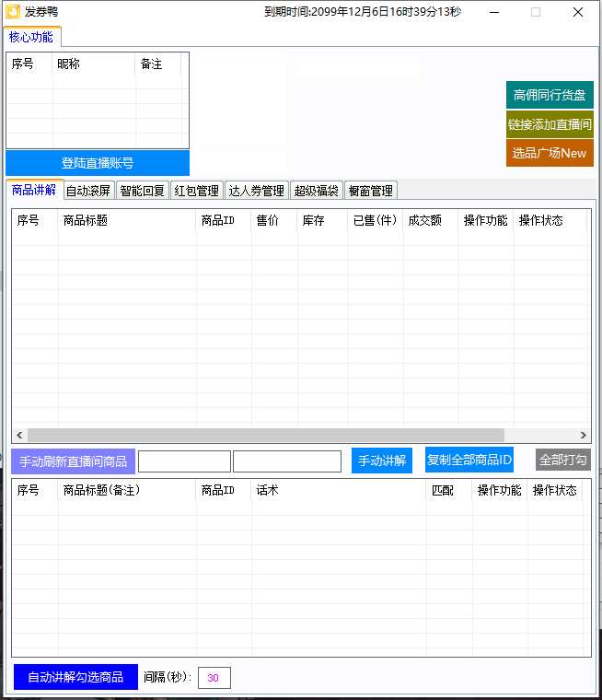602x700 pixels.
Task: Click the first text box beside 手动刷新直播间商品
Action: pyautogui.click(x=184, y=461)
